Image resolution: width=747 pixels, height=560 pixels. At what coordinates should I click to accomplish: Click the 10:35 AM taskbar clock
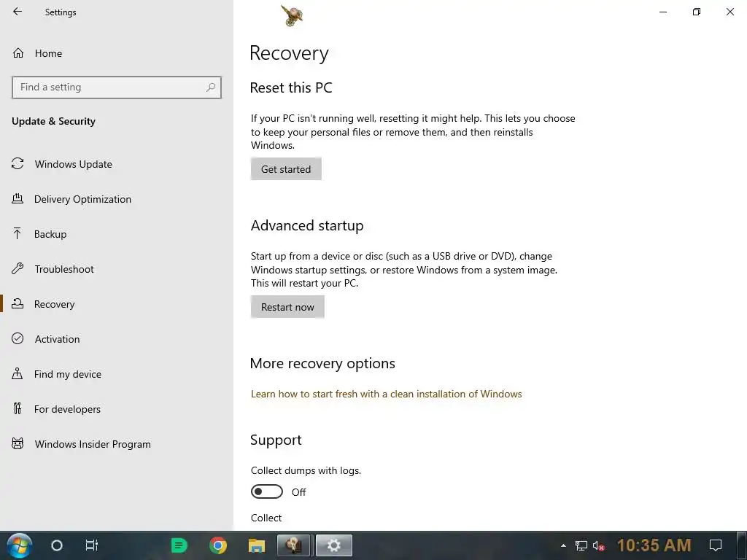click(654, 545)
